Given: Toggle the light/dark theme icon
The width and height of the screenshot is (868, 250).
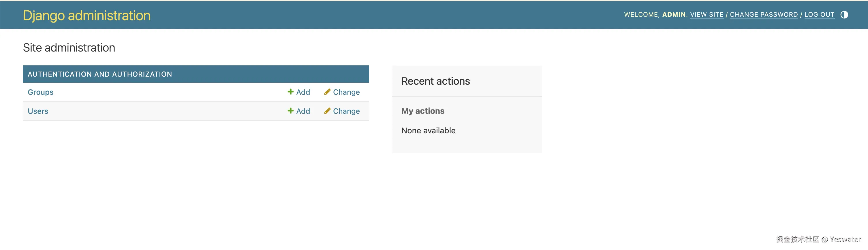Looking at the screenshot, I should 844,15.
